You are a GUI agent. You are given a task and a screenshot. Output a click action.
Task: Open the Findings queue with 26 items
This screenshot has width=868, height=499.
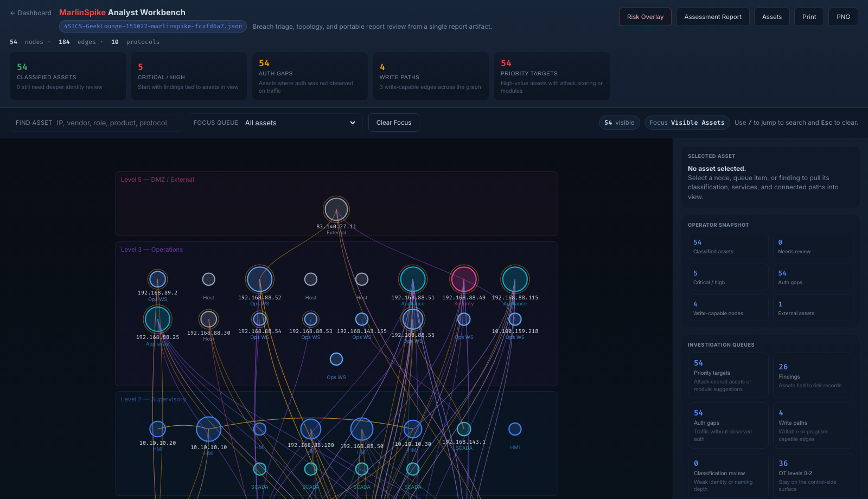[813, 375]
